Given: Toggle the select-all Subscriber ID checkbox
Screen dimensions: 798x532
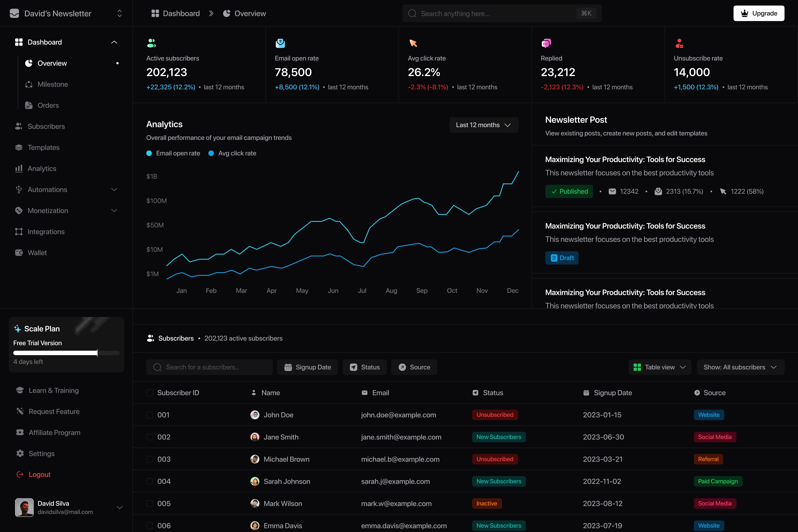Looking at the screenshot, I should [149, 393].
